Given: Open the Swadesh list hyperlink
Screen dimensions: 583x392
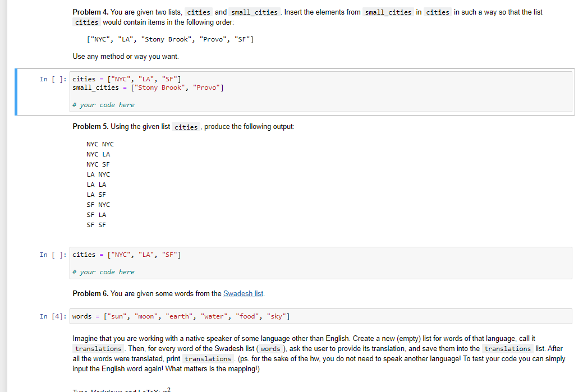Looking at the screenshot, I should (x=243, y=293).
